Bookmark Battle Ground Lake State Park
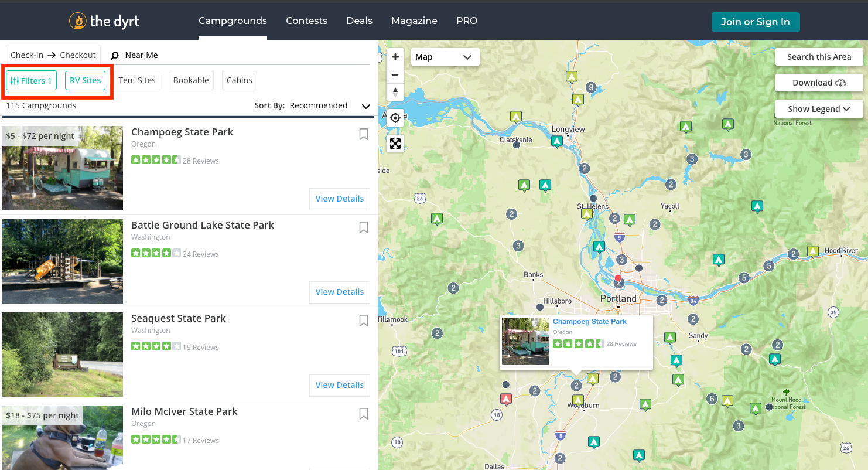The width and height of the screenshot is (868, 470). click(x=364, y=227)
